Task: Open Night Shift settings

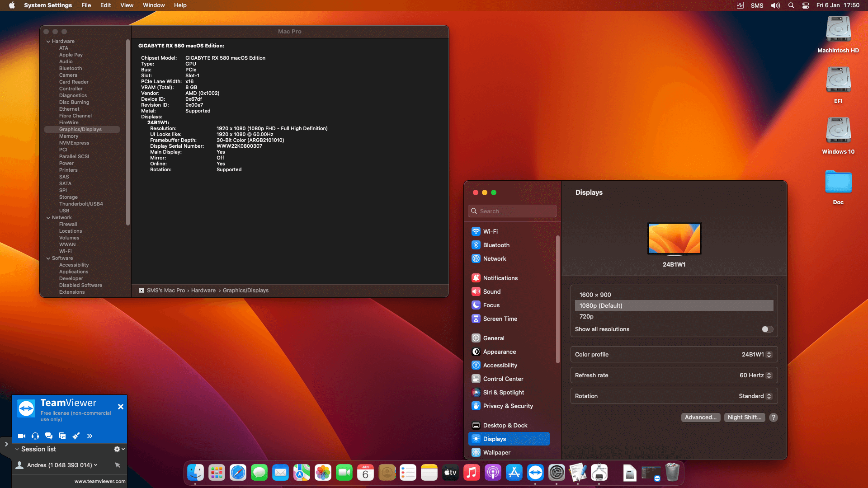Action: 744,417
